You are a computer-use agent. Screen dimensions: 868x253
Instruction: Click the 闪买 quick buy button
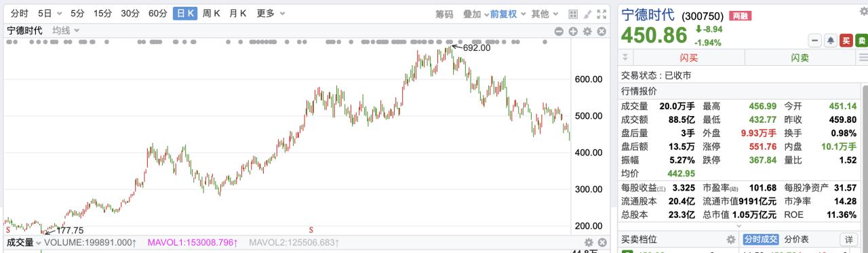tap(689, 58)
